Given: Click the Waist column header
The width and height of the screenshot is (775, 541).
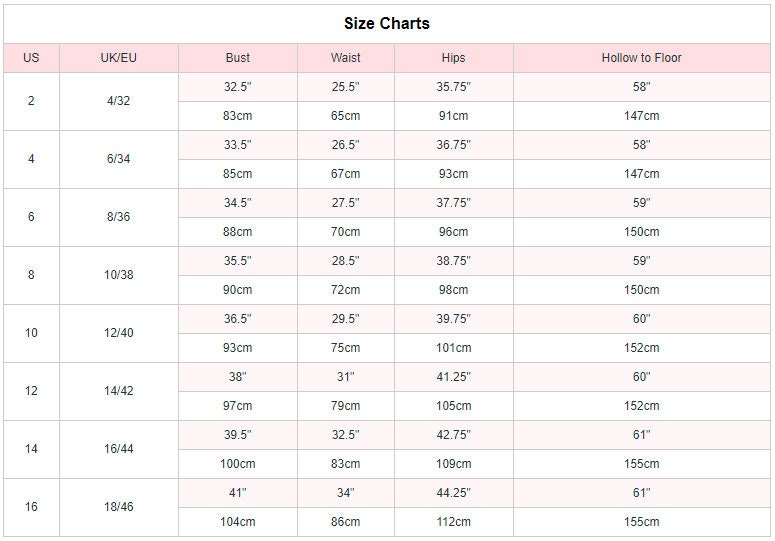Looking at the screenshot, I should point(346,58).
